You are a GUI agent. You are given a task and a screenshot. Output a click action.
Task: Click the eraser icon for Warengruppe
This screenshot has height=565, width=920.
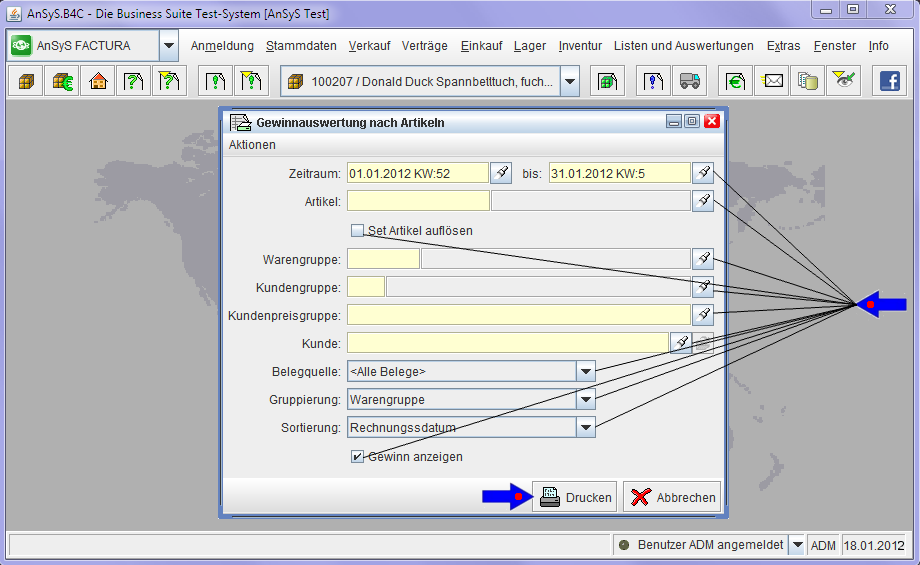pos(703,259)
